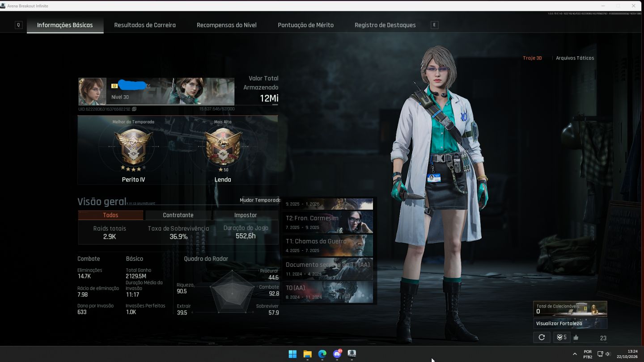Click the Perito IV rank emblem

click(133, 147)
